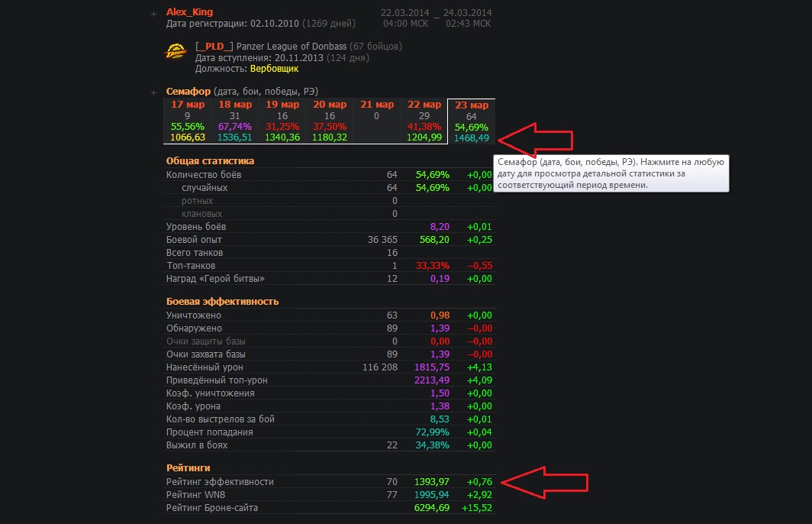Click the Рейтинг WN8 row

pos(330,494)
